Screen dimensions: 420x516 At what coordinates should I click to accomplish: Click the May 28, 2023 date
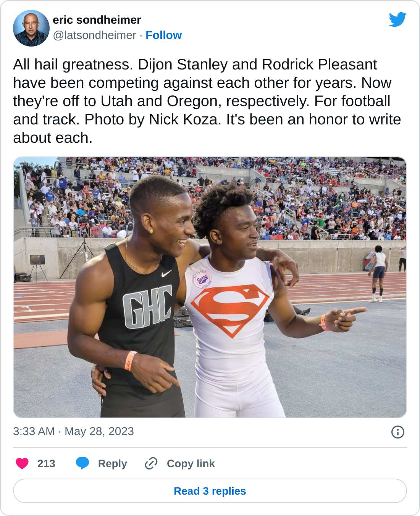pos(99,431)
